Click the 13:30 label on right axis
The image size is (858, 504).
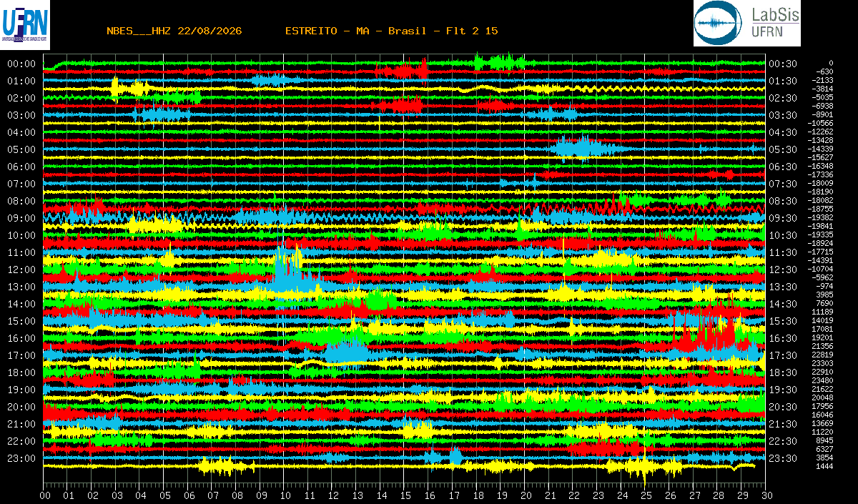[x=783, y=287]
